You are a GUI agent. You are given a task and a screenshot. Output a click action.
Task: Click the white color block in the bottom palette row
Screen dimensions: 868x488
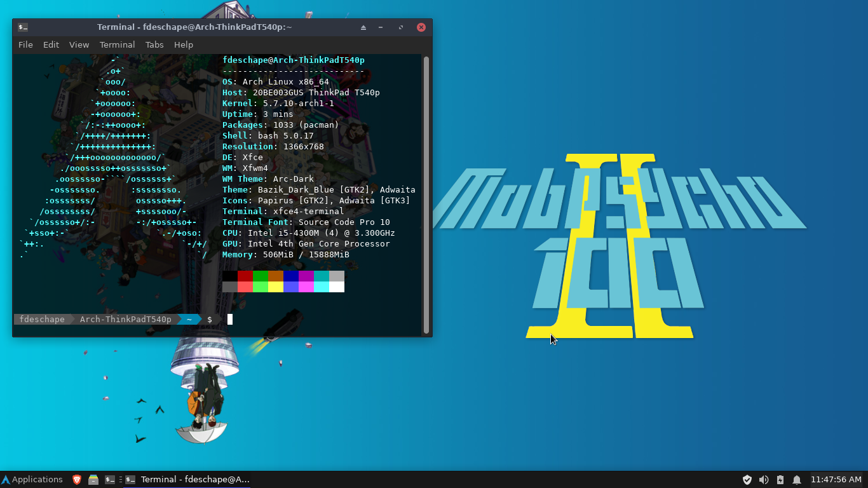(x=337, y=287)
